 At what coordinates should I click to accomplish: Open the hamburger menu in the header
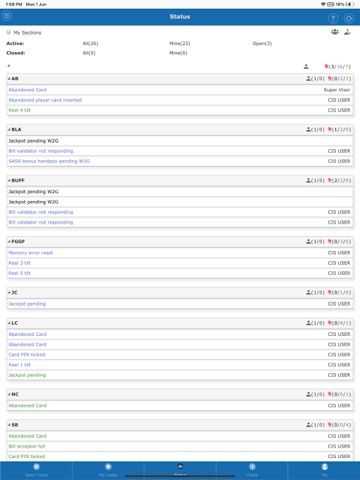pos(7,16)
